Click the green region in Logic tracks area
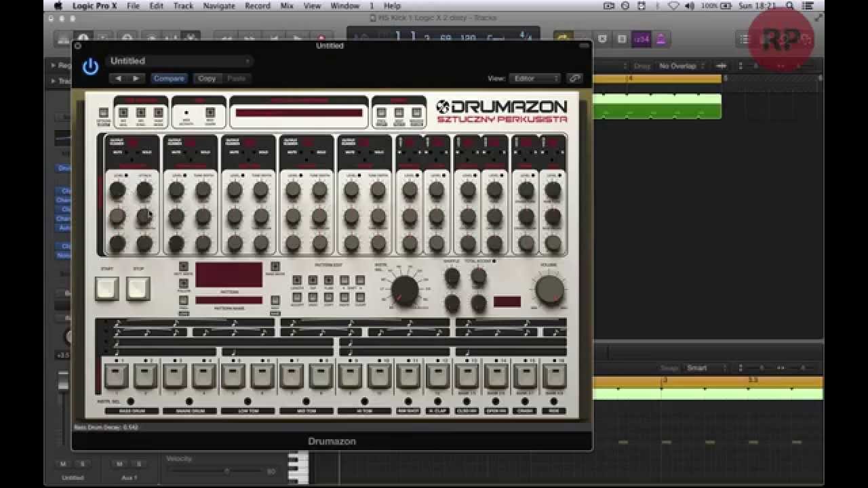Viewport: 868px width, 488px height. tap(657, 106)
